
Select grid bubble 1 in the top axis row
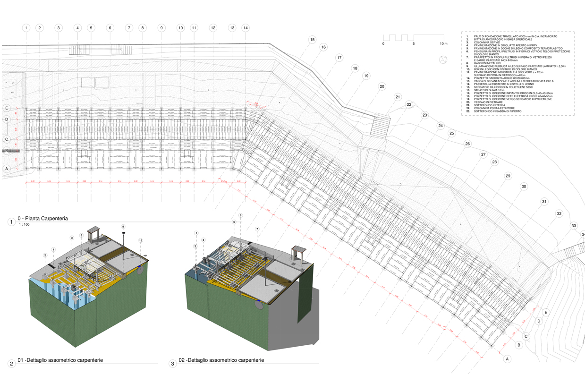25,28
